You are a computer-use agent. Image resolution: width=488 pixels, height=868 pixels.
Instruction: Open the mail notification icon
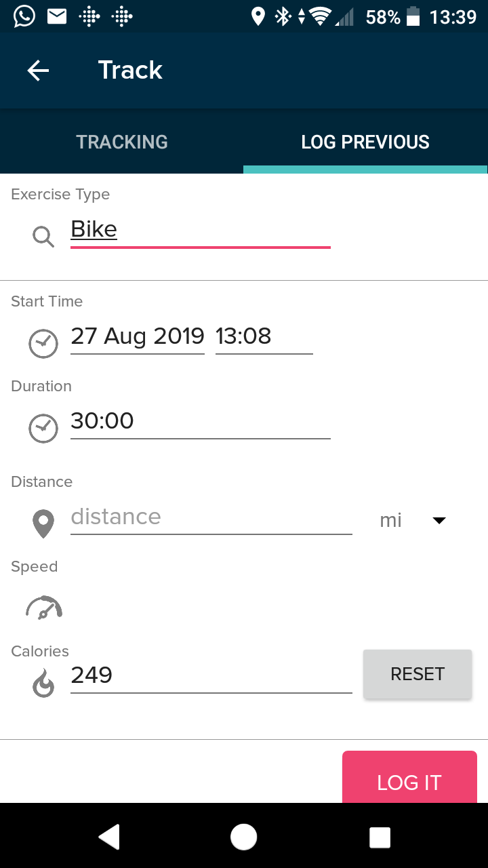coord(57,16)
